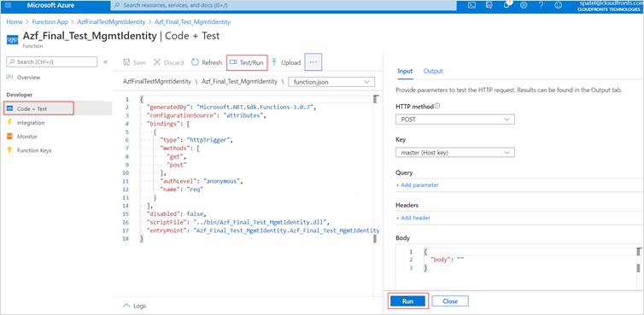Click the "name": "req" line
This screenshot has width=644, height=315.
click(182, 190)
